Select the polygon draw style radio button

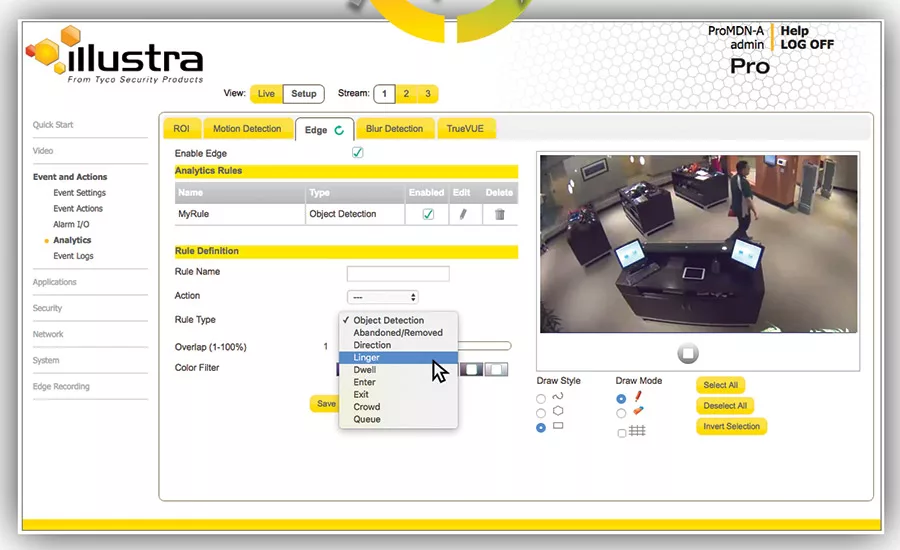point(541,413)
